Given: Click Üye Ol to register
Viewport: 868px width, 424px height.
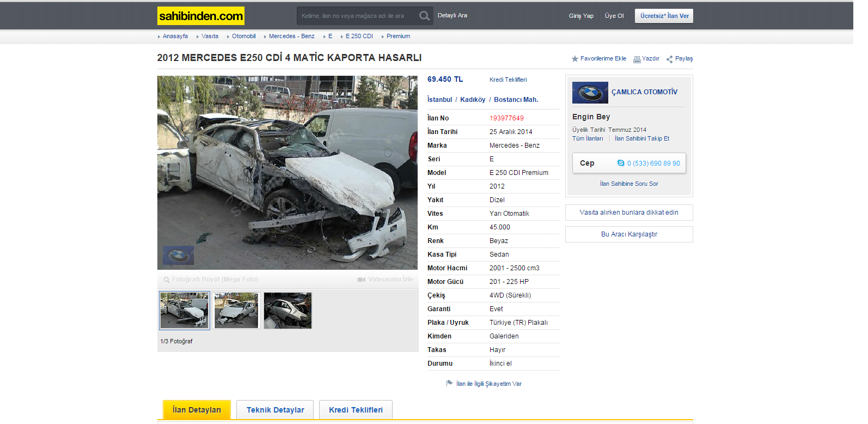Looking at the screenshot, I should click(614, 16).
